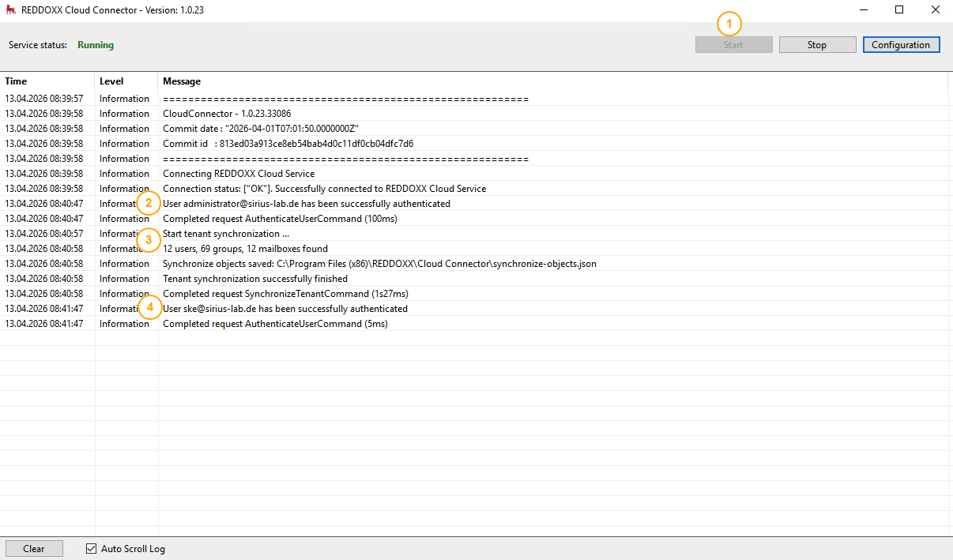Click the orange annotation marker labeled 4

(x=150, y=307)
